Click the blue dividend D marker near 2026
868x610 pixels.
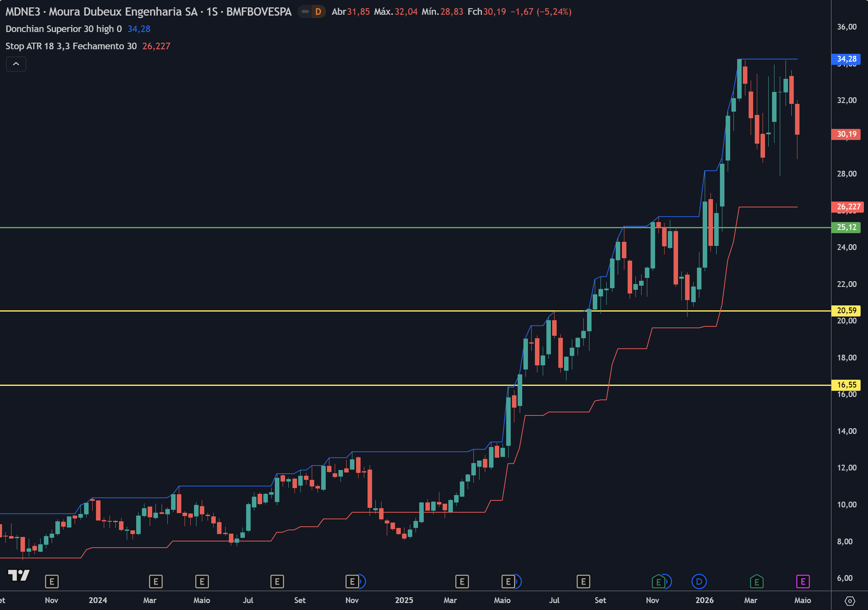pos(699,581)
